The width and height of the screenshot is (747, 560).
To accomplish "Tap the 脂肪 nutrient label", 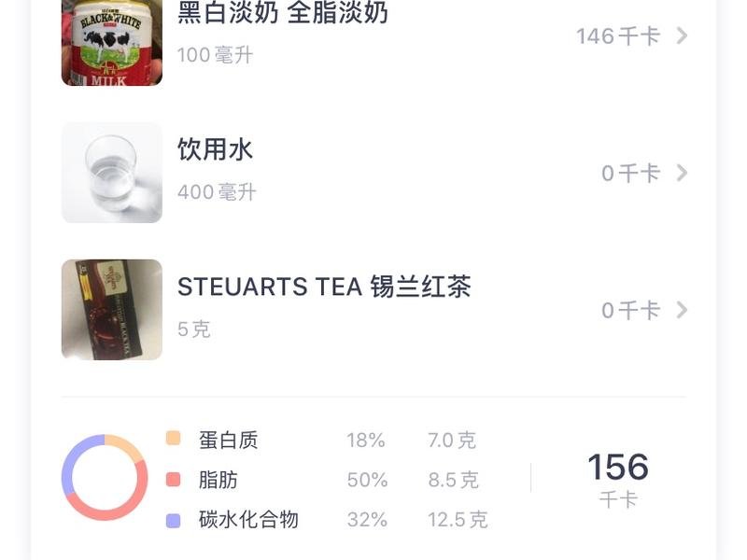I will [x=218, y=480].
